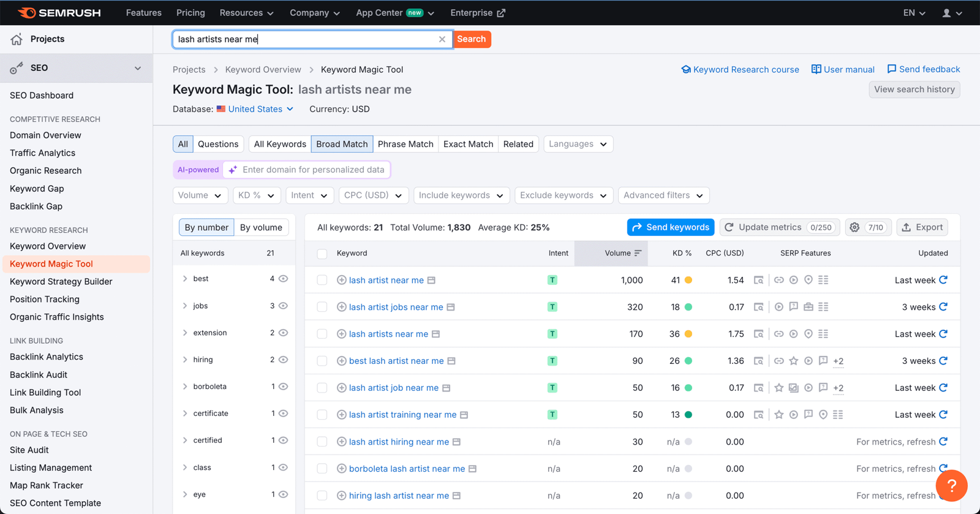The image size is (980, 514).
Task: Toggle eye icon for 'best' group
Action: coord(283,279)
